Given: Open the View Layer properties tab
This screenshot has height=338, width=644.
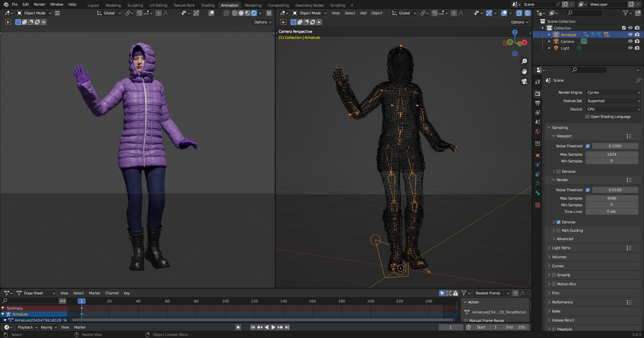Looking at the screenshot, I should coord(538,113).
